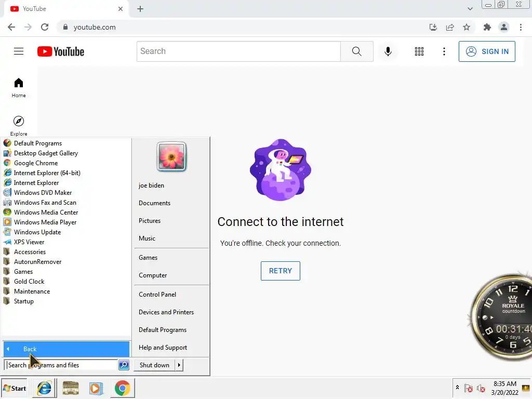This screenshot has width=532, height=399.
Task: Expand the Accessories folder
Action: [x=30, y=252]
